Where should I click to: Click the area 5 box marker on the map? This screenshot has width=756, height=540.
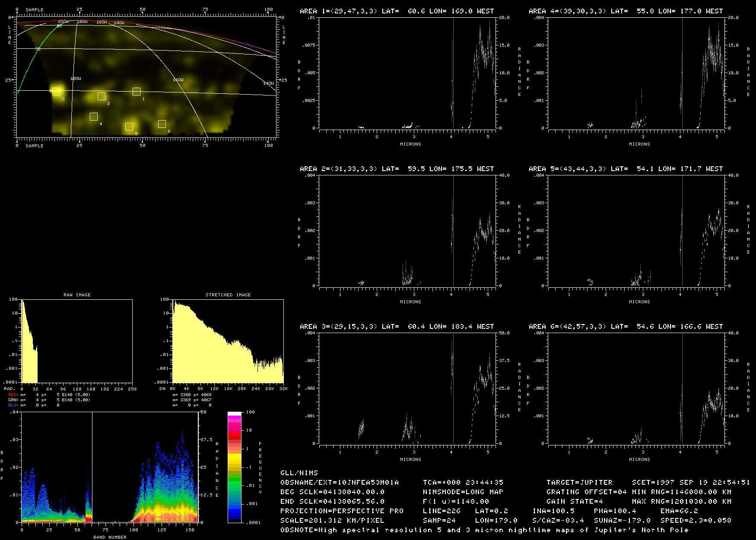129,127
